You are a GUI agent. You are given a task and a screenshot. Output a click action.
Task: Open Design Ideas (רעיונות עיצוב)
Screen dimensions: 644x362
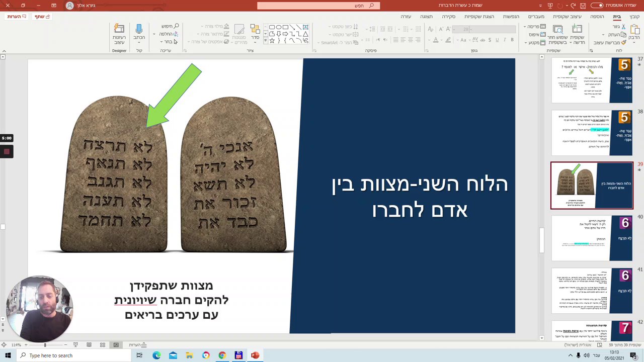tap(119, 33)
